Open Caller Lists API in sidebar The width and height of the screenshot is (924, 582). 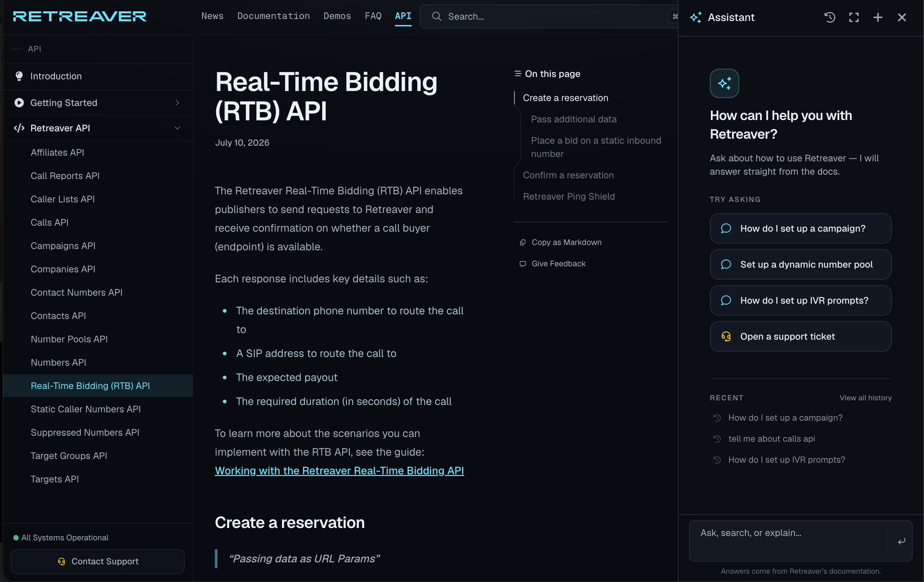pyautogui.click(x=63, y=199)
